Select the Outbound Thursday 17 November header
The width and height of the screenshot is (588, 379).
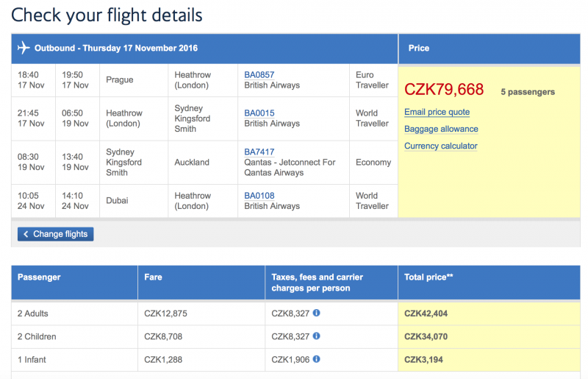[x=204, y=49]
